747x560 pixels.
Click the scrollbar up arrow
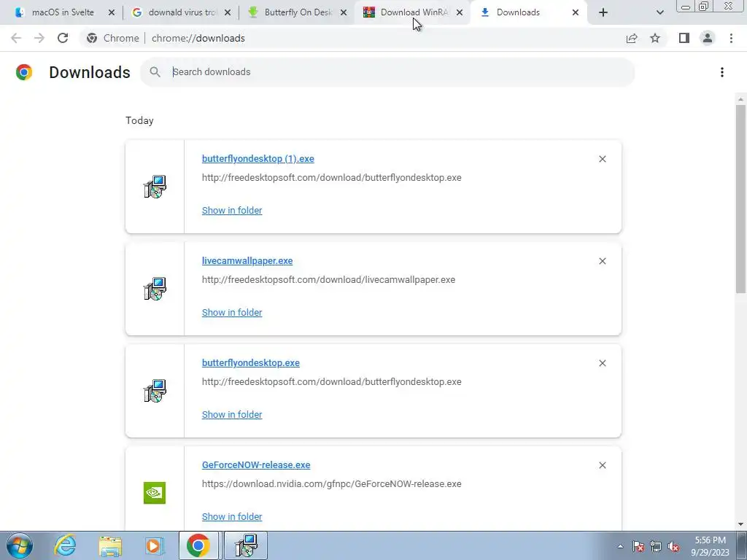740,99
